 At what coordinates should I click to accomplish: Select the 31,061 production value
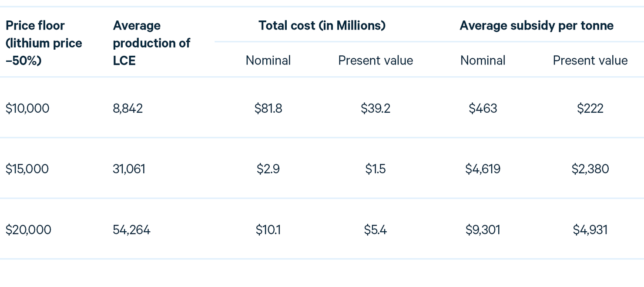129,169
